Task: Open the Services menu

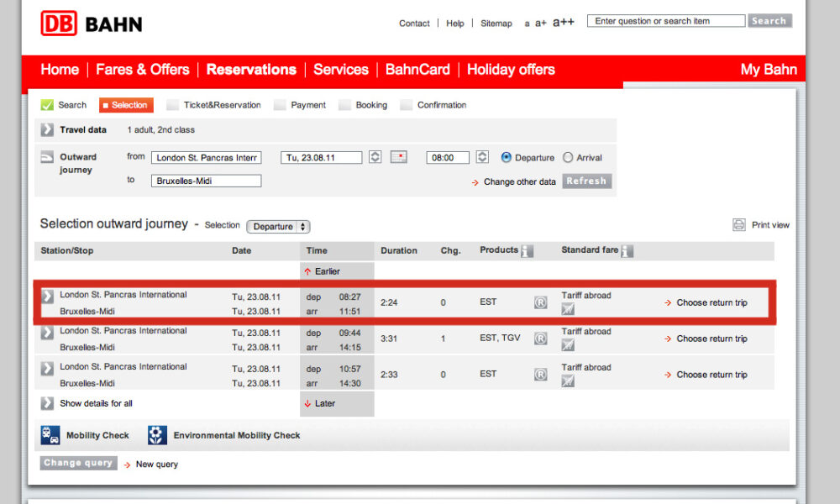Action: pos(341,70)
